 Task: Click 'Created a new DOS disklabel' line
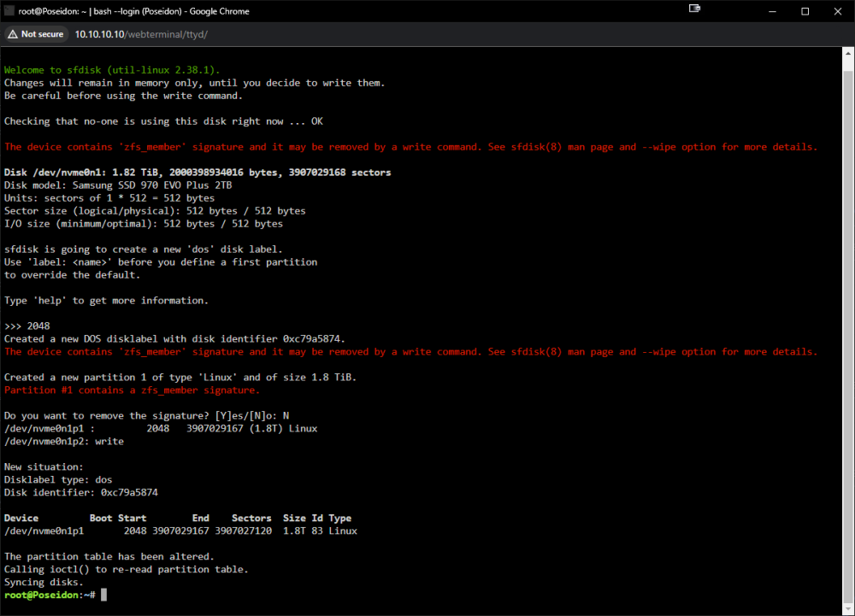tap(174, 339)
